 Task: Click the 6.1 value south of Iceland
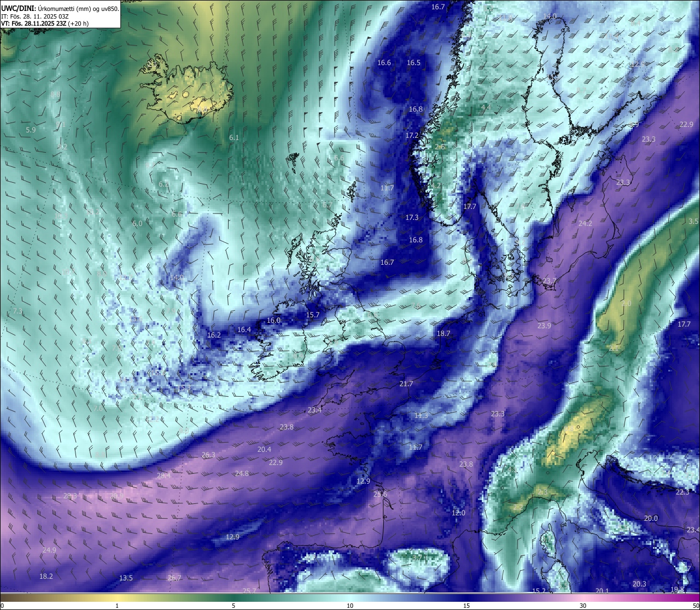pos(234,137)
